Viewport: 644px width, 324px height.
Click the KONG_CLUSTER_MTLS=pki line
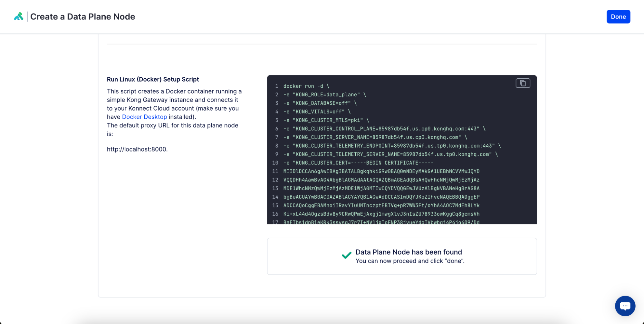pos(325,120)
